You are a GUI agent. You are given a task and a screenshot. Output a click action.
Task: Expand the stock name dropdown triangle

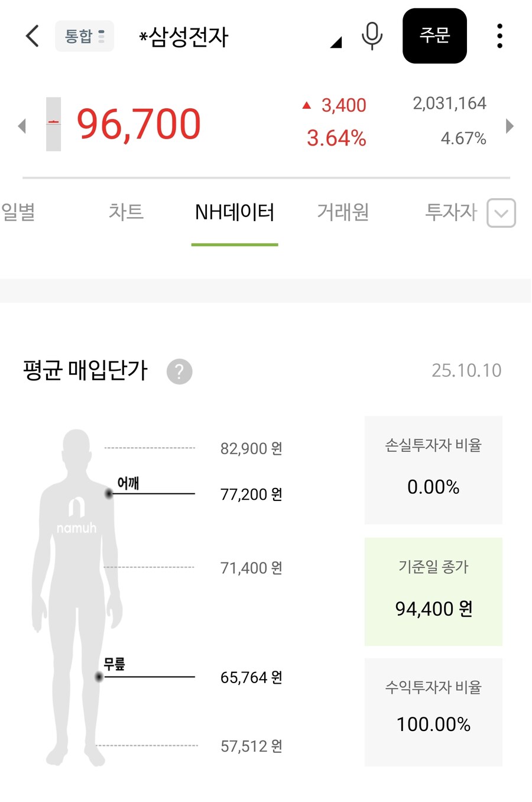[x=336, y=43]
